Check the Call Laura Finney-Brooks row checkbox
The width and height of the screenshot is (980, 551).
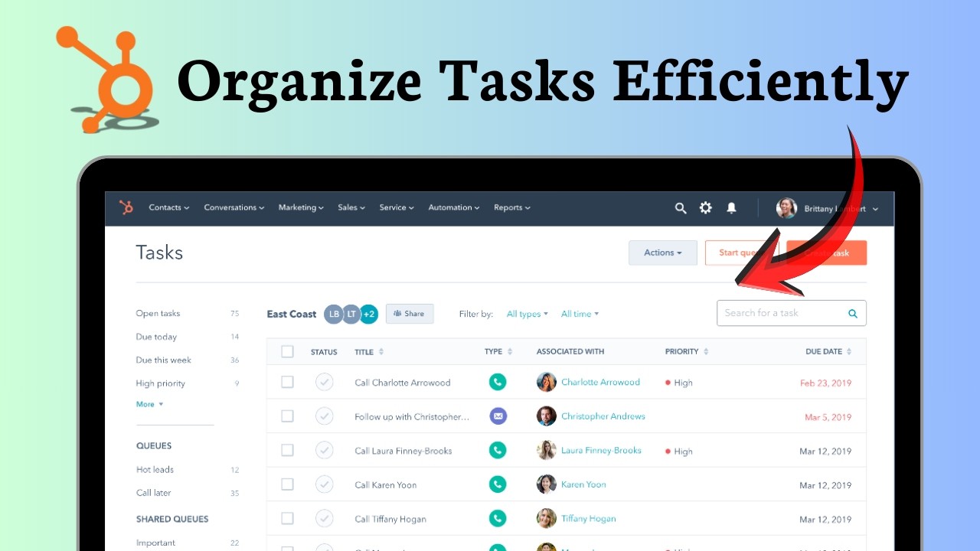287,450
